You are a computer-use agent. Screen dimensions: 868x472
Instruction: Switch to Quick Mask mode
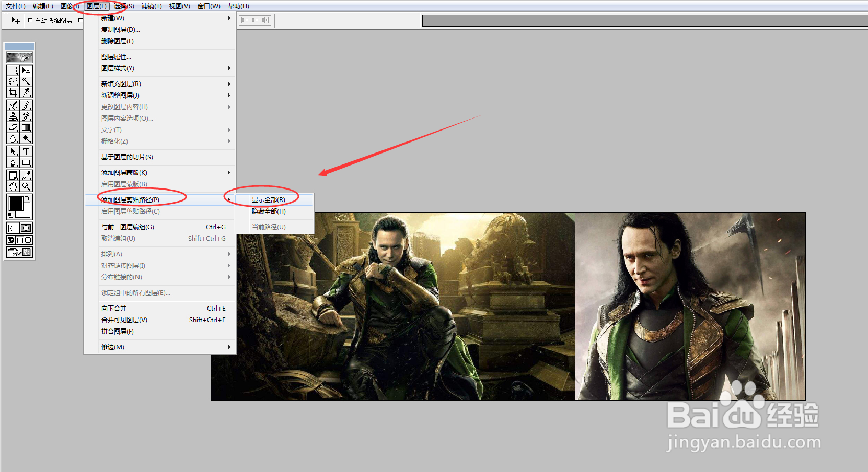(26, 228)
